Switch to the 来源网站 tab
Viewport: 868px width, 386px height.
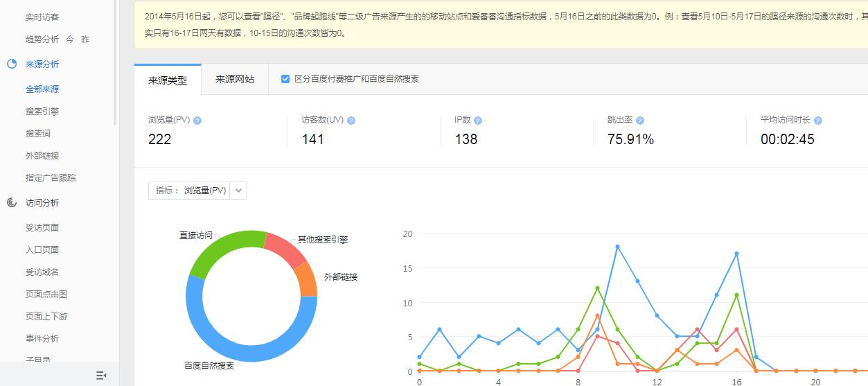click(x=234, y=79)
